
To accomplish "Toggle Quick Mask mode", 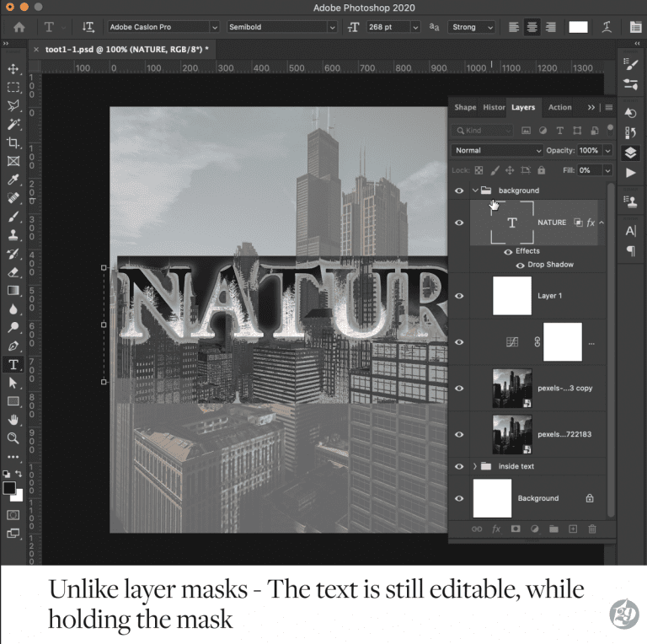I will pyautogui.click(x=13, y=515).
